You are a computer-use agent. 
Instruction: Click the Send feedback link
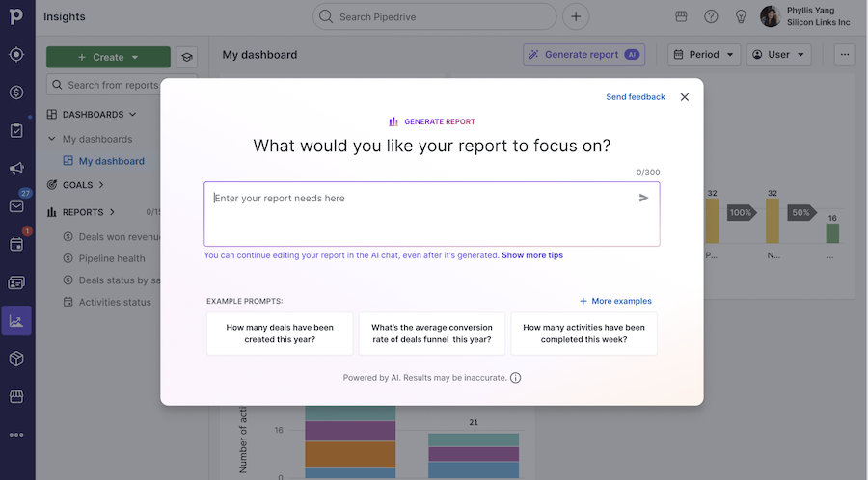(635, 97)
